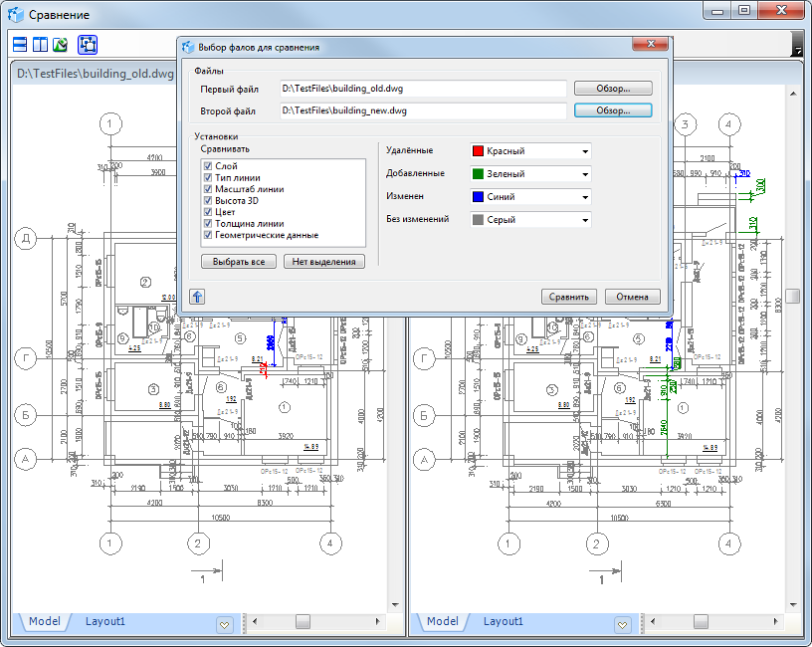Switch to Layout1 tab in left pane
Viewport: 812px width, 647px height.
click(106, 621)
